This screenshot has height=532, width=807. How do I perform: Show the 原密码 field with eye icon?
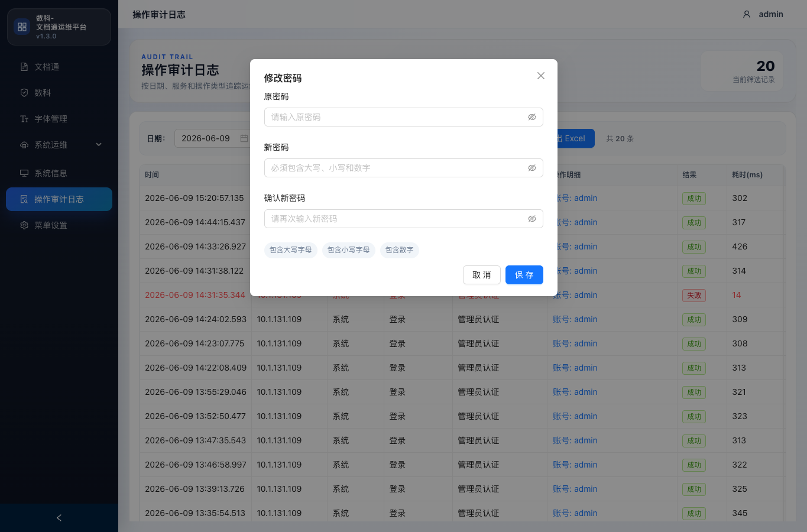[x=532, y=117]
